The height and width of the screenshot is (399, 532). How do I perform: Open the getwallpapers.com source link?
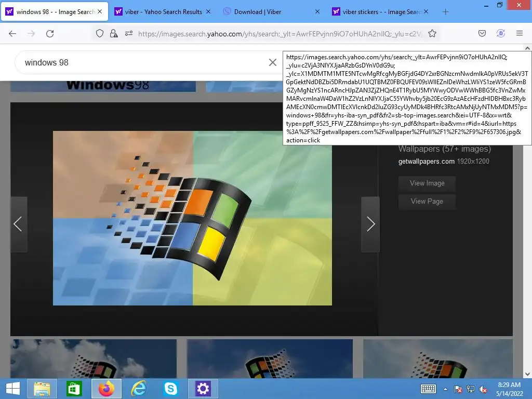pos(426,162)
